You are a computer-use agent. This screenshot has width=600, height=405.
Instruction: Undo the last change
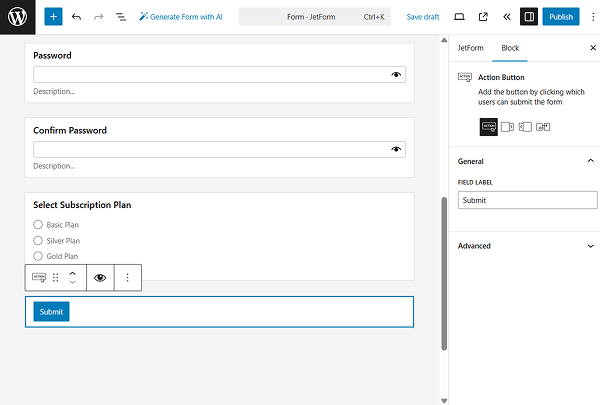76,17
